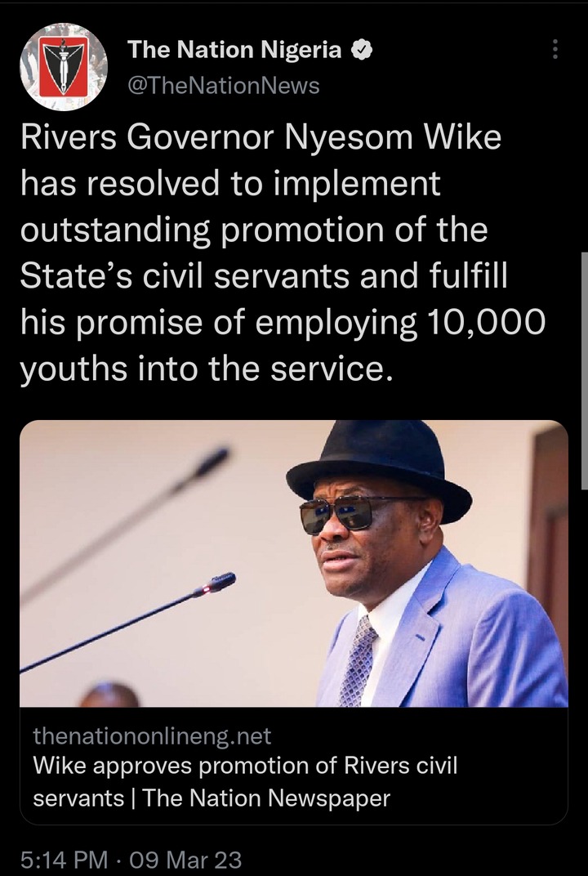Open the three-dot more options menu
The height and width of the screenshot is (876, 588).
coord(555,49)
